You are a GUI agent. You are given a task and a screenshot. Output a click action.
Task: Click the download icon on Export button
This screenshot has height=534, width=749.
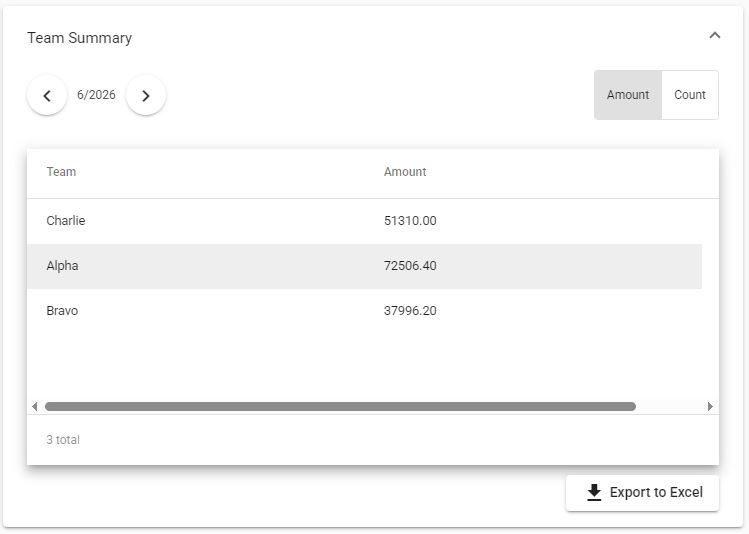[x=594, y=492]
